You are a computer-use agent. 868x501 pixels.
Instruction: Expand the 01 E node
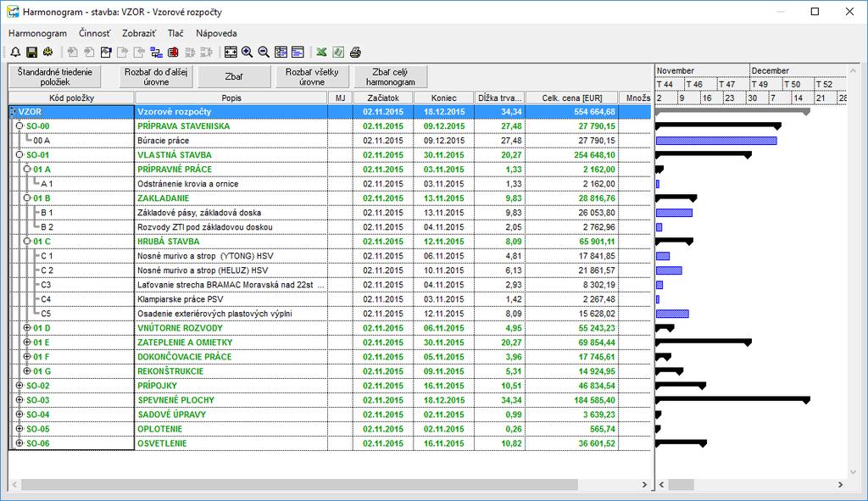pyautogui.click(x=26, y=342)
